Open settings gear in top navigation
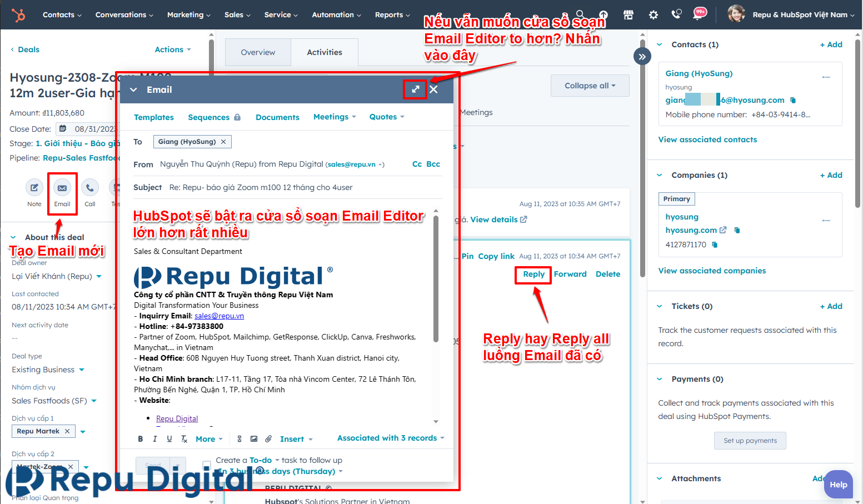This screenshot has width=863, height=504. (x=654, y=15)
